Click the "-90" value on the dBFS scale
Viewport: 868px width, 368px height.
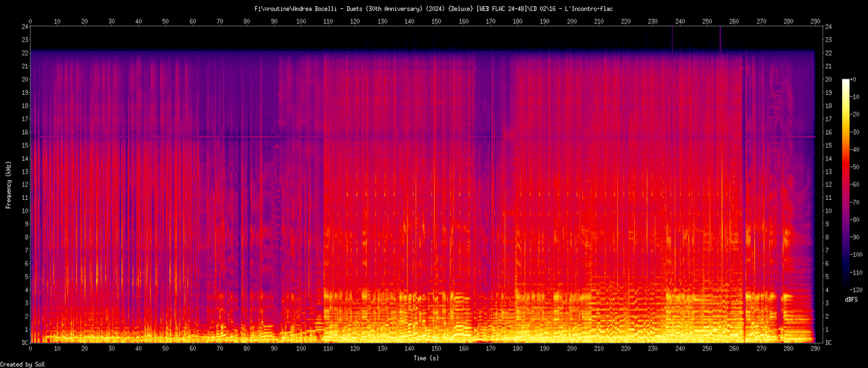856,237
